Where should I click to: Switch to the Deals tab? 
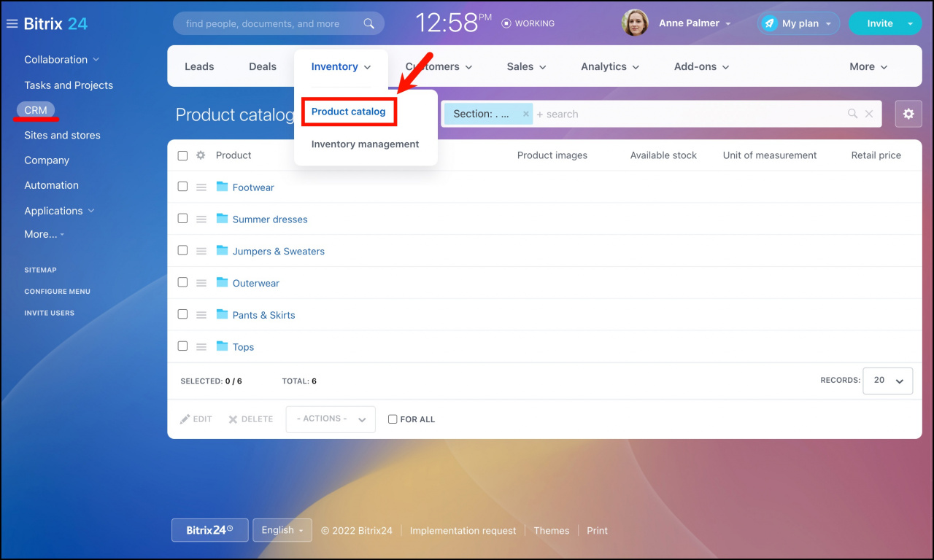point(263,66)
